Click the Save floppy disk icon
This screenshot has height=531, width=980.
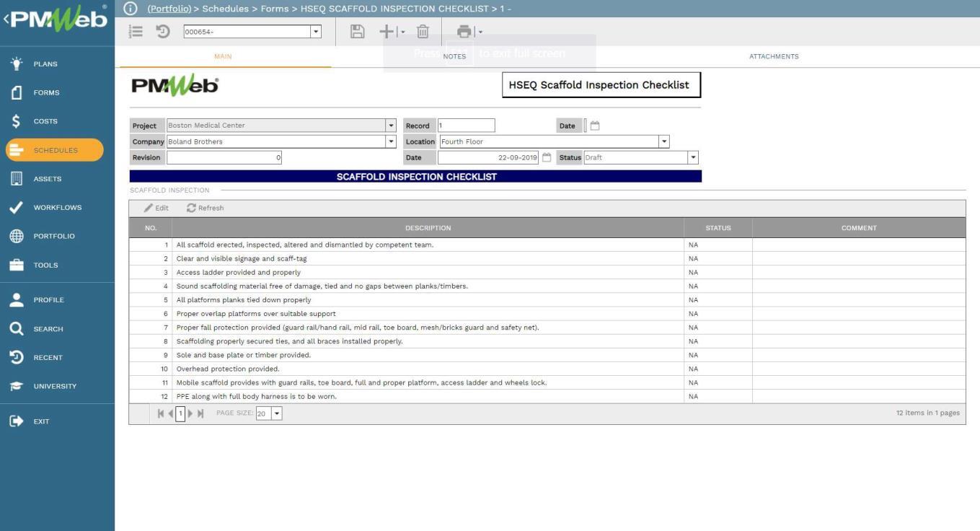coord(357,31)
